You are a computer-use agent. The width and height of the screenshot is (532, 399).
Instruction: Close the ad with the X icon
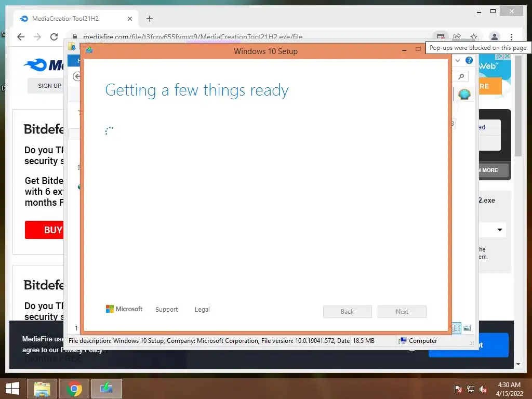(507, 56)
